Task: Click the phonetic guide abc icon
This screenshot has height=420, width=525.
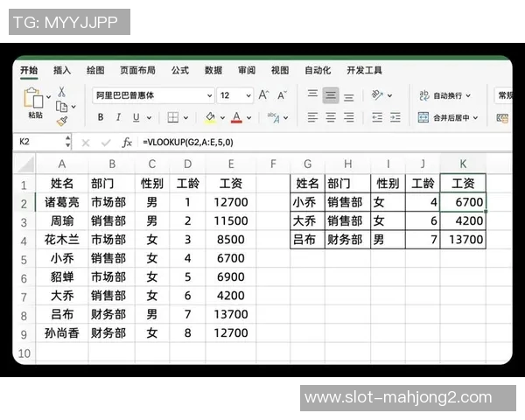Action: 274,117
